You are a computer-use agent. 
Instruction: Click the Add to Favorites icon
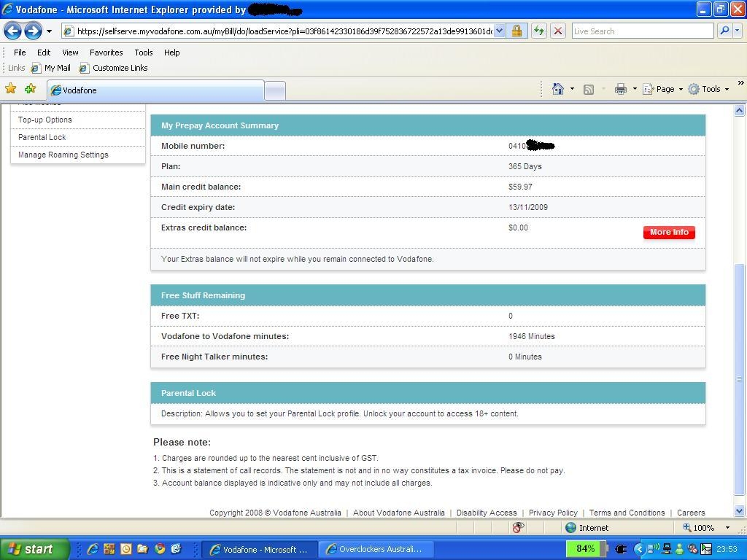31,88
